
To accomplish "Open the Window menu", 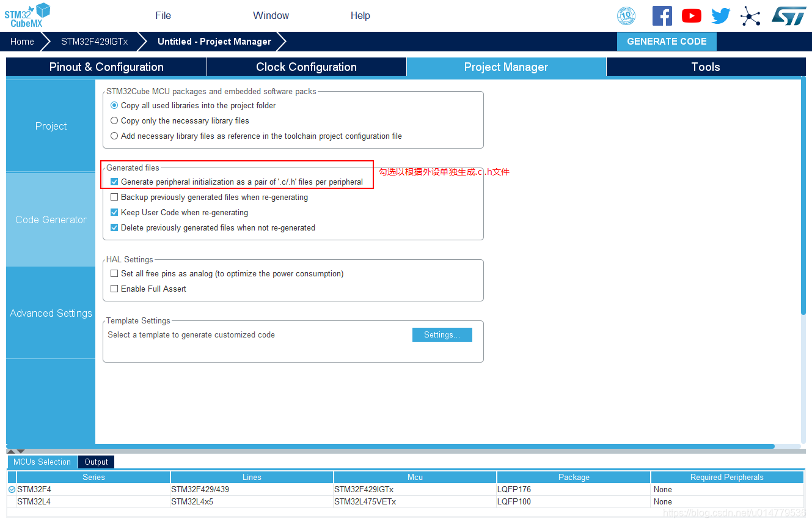I will (271, 15).
